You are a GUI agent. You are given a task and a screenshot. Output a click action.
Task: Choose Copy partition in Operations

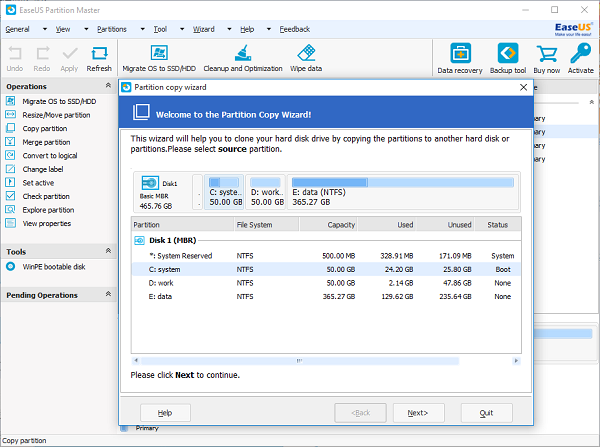(x=45, y=129)
